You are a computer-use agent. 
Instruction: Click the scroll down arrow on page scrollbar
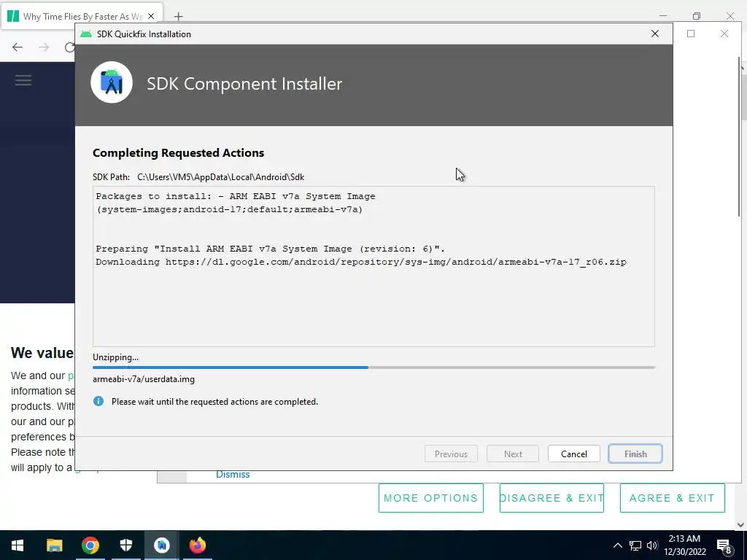pos(741,525)
